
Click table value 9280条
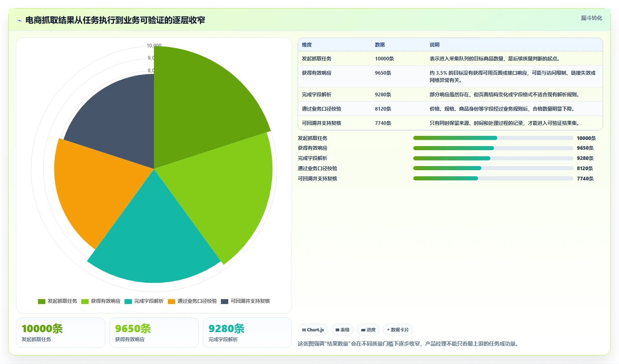383,95
